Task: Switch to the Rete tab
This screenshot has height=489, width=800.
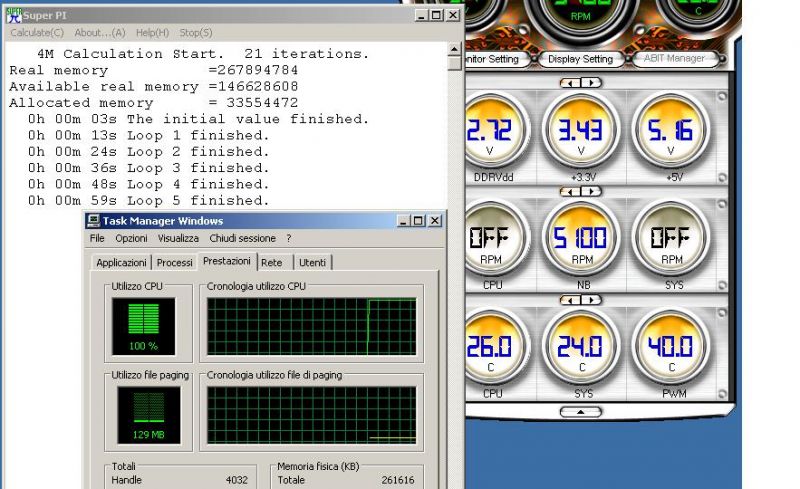Action: tap(271, 262)
